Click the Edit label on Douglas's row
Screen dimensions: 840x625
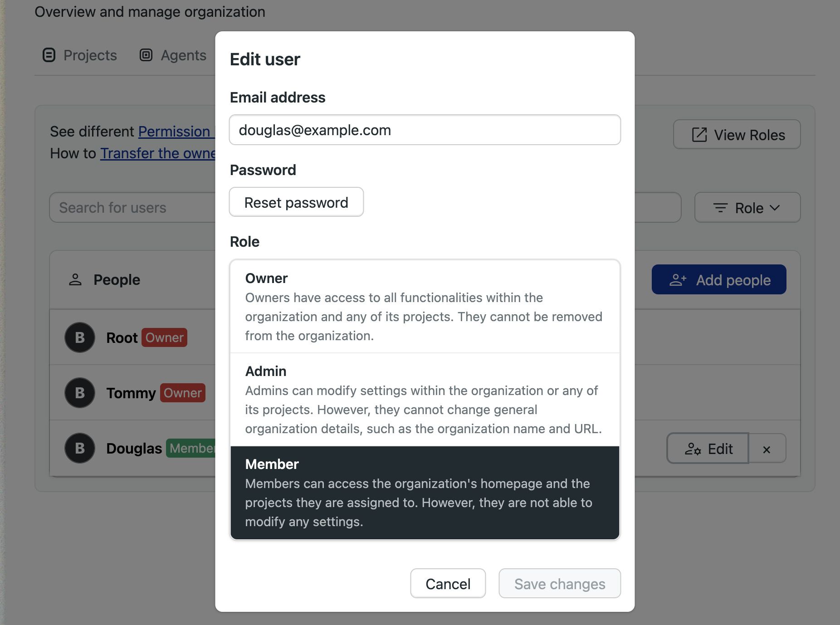coord(720,449)
